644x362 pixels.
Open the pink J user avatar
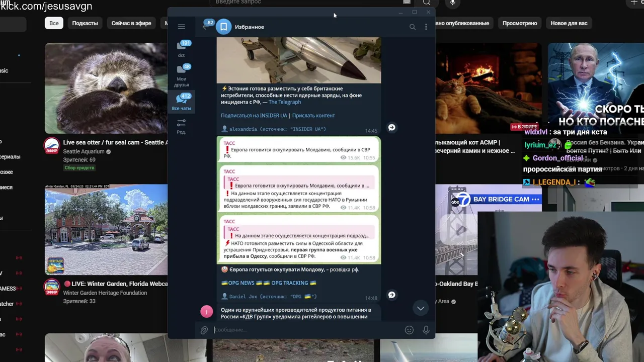click(x=207, y=312)
